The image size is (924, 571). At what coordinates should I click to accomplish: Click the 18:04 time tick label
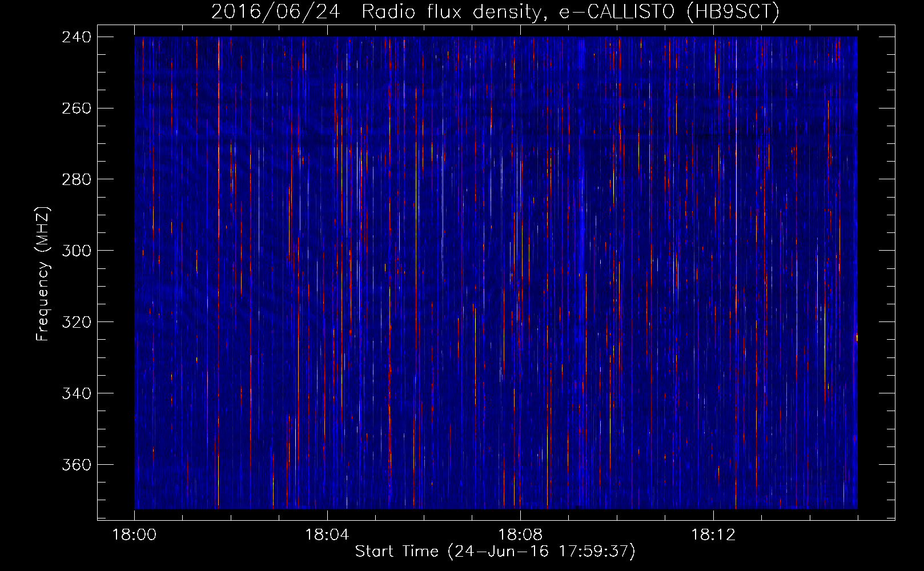327,535
